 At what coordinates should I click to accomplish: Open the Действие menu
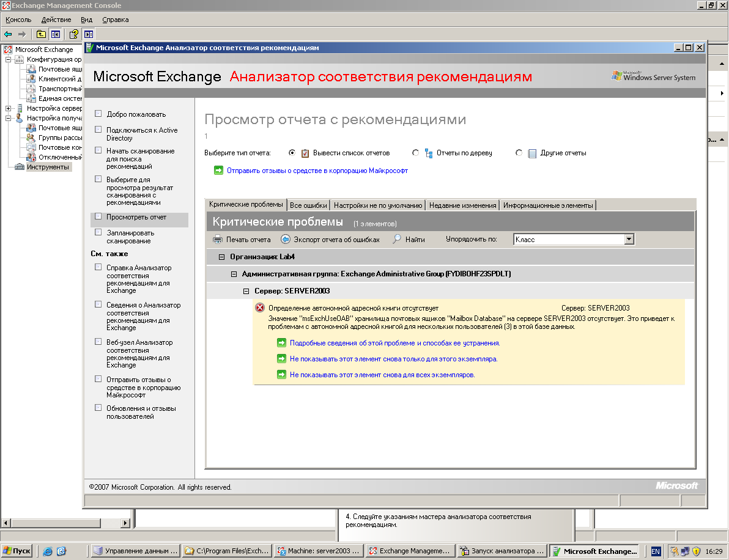[x=56, y=20]
